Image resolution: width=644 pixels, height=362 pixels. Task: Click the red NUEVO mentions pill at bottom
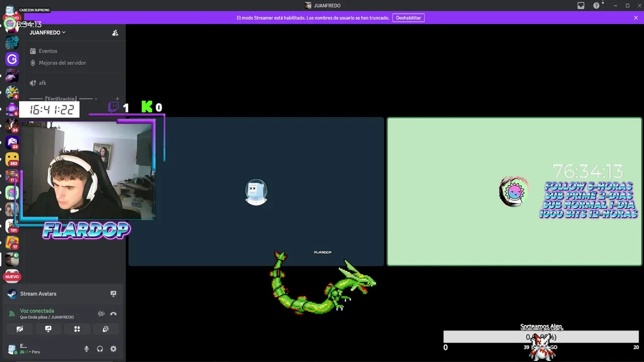pyautogui.click(x=12, y=277)
